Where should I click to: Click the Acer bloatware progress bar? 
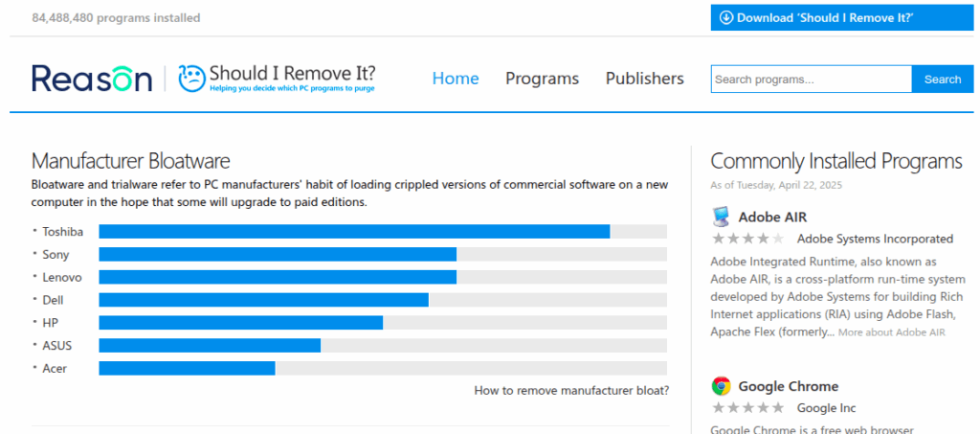[x=383, y=368]
